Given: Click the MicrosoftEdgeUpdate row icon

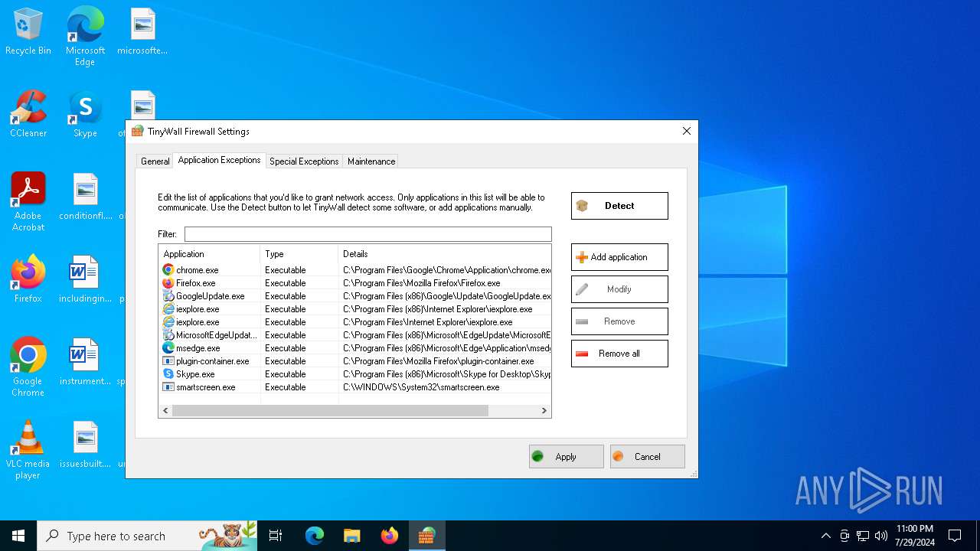Looking at the screenshot, I should 168,335.
